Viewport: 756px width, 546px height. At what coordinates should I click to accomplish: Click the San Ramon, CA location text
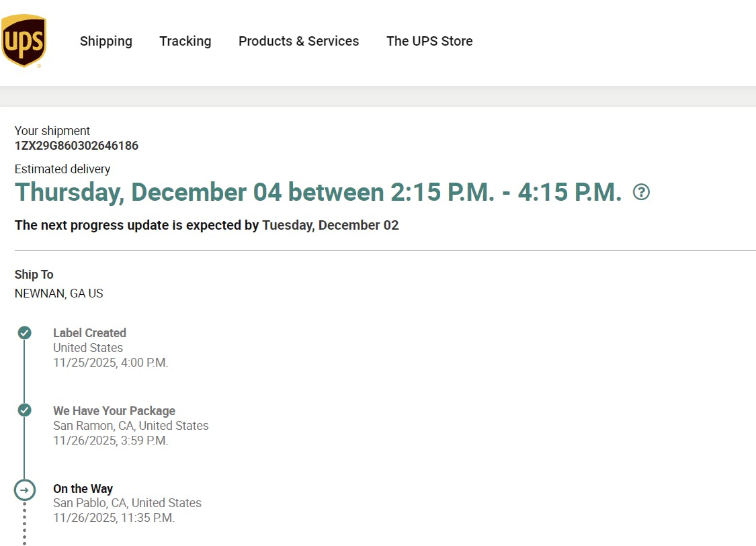coord(130,425)
